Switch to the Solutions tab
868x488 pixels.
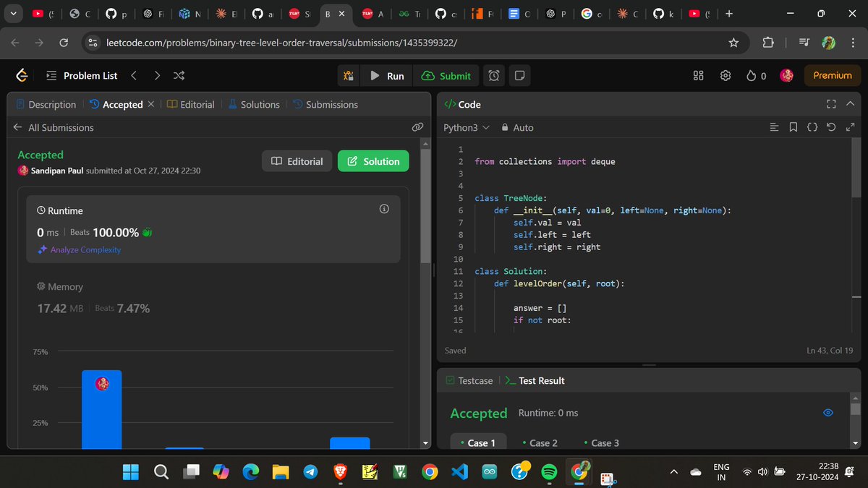254,104
